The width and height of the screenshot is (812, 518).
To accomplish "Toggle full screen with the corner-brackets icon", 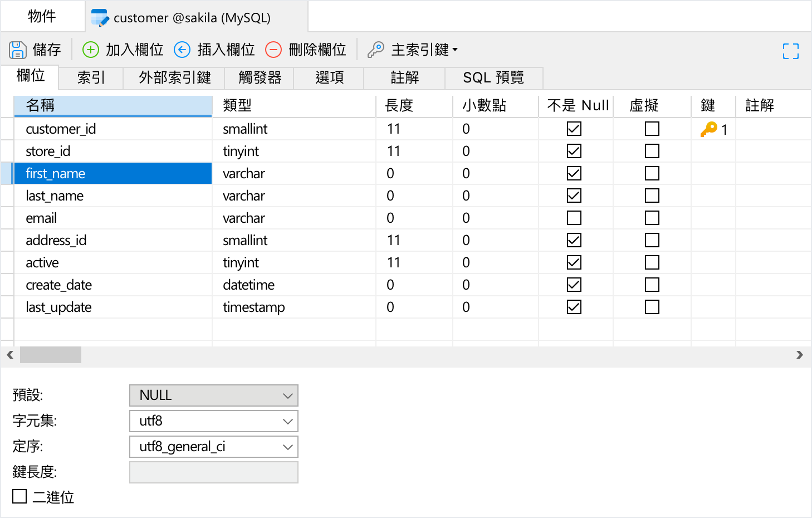I will 790,51.
